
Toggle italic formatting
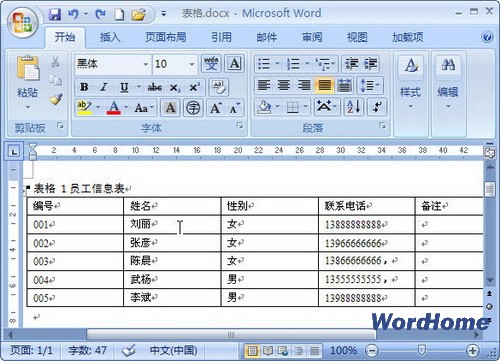click(104, 87)
